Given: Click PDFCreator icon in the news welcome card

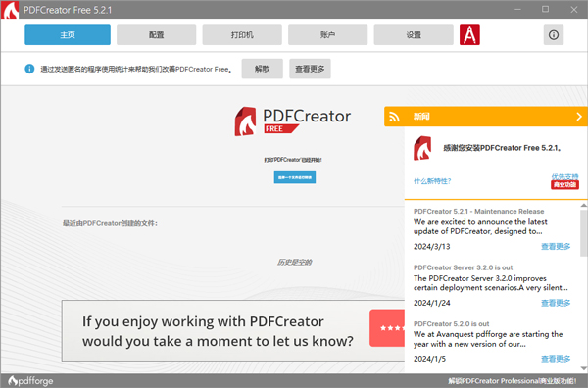Looking at the screenshot, I should 422,148.
